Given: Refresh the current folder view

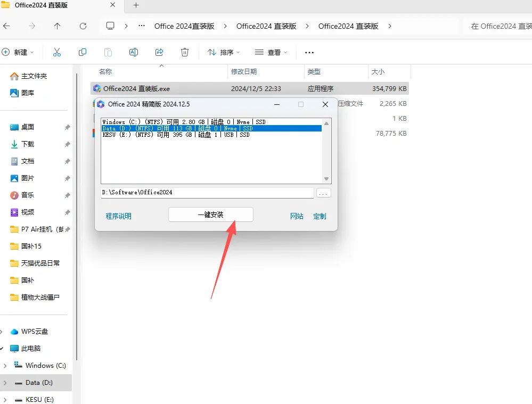Looking at the screenshot, I should tap(83, 26).
